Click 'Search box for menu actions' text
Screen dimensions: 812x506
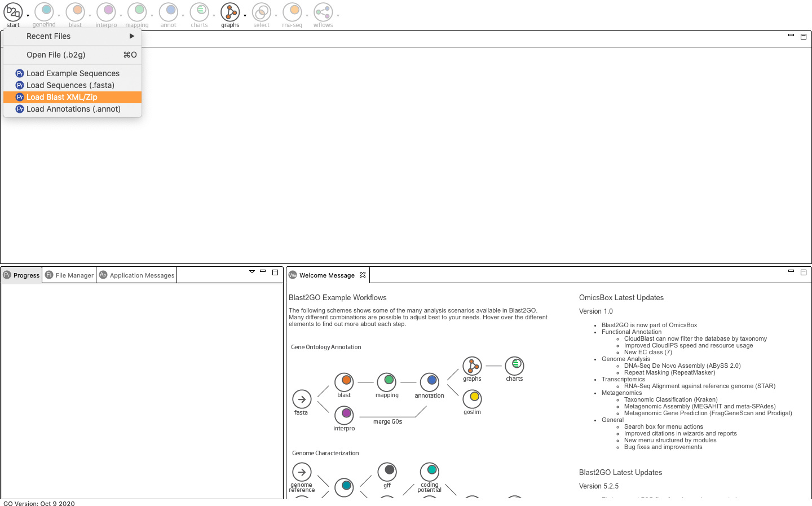click(664, 427)
